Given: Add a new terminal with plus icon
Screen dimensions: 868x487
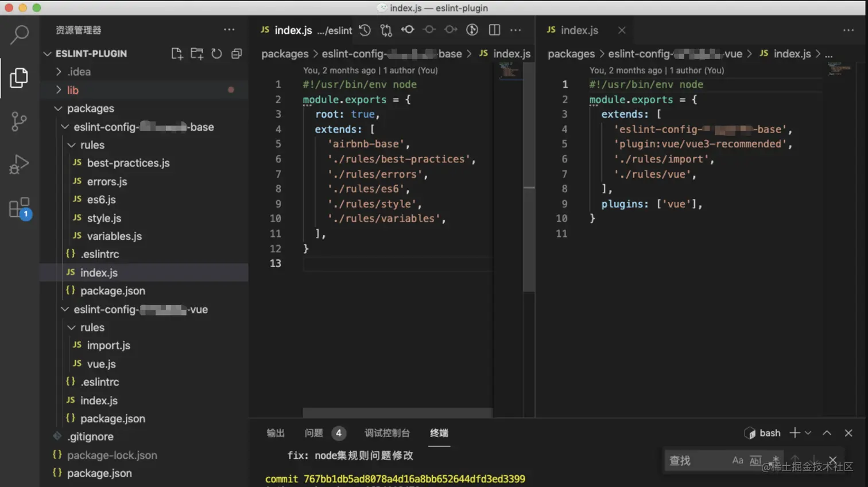Looking at the screenshot, I should tap(795, 433).
